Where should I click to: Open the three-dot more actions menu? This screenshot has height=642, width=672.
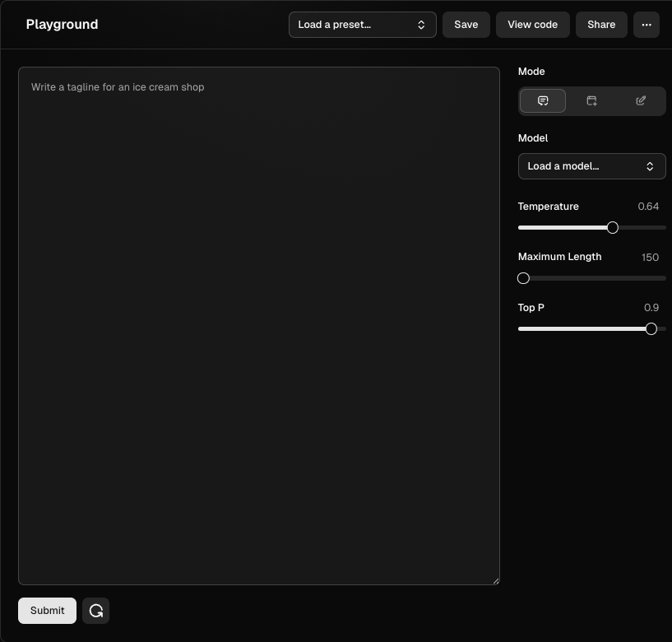[646, 25]
